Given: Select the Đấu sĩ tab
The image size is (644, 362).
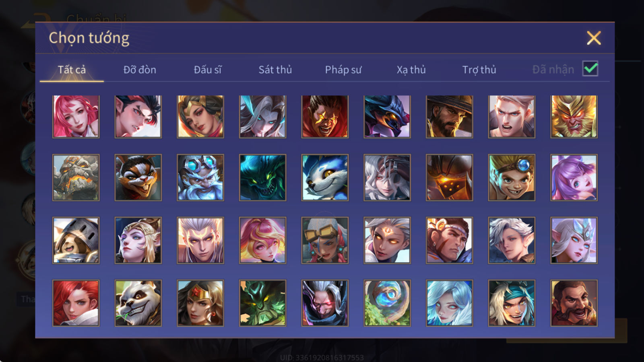Looking at the screenshot, I should pyautogui.click(x=208, y=70).
